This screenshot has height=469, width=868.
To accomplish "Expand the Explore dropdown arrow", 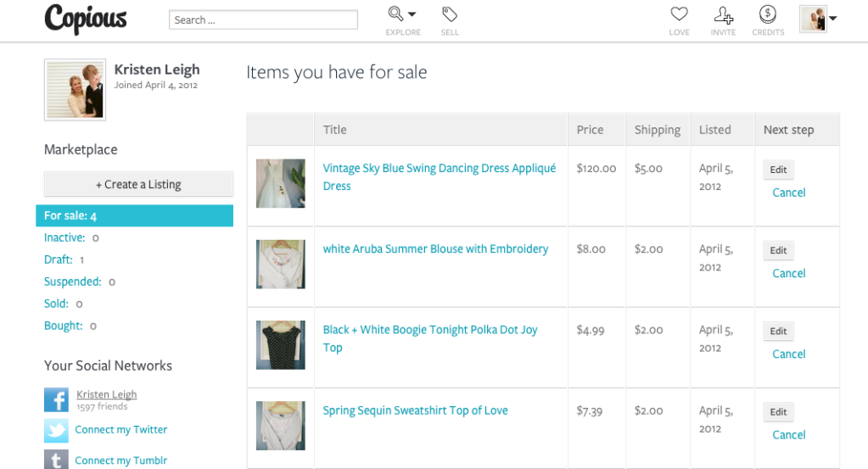I will point(412,14).
